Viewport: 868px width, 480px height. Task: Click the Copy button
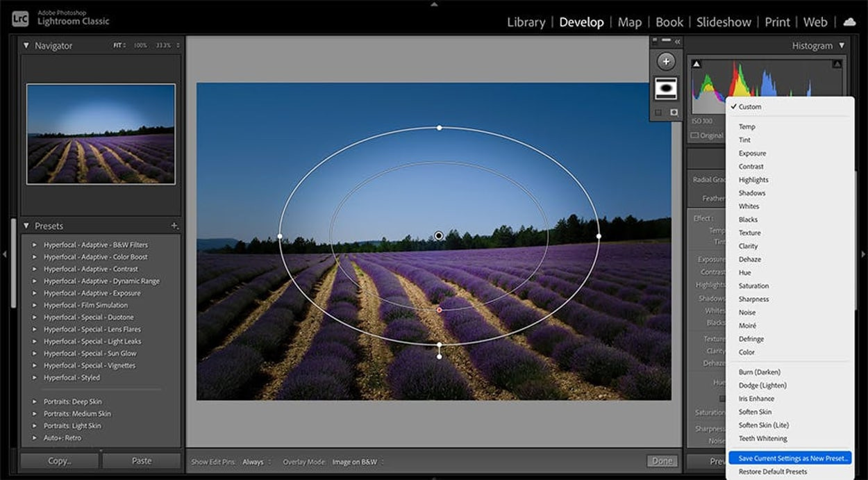click(59, 461)
